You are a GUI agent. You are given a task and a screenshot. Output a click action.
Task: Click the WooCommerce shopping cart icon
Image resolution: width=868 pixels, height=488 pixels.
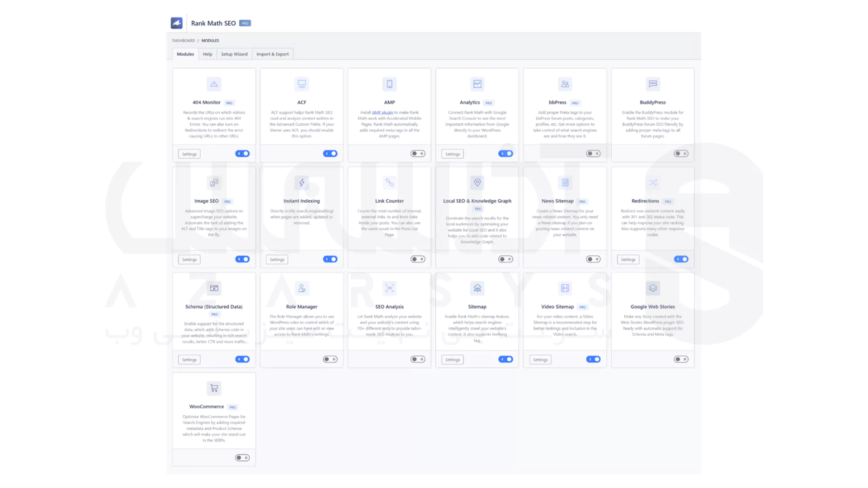pyautogui.click(x=214, y=388)
